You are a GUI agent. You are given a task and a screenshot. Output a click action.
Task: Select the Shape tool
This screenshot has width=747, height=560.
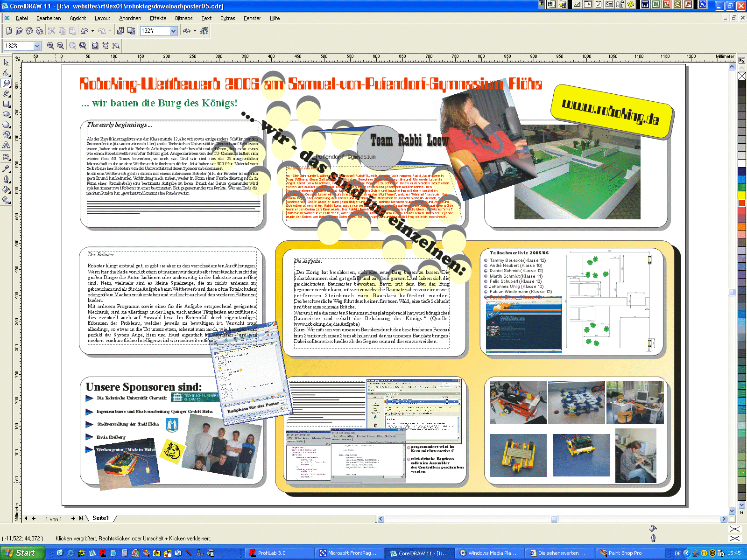point(6,73)
